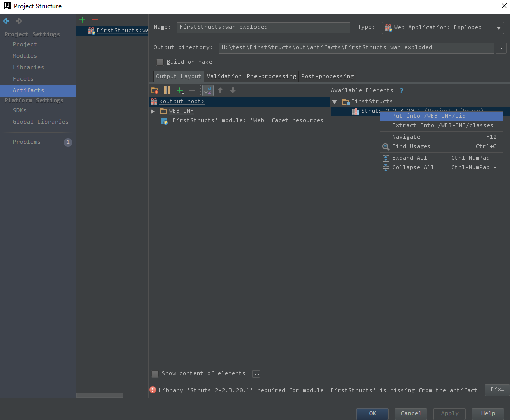The height and width of the screenshot is (420, 510).
Task: Click the Apply button
Action: click(449, 414)
